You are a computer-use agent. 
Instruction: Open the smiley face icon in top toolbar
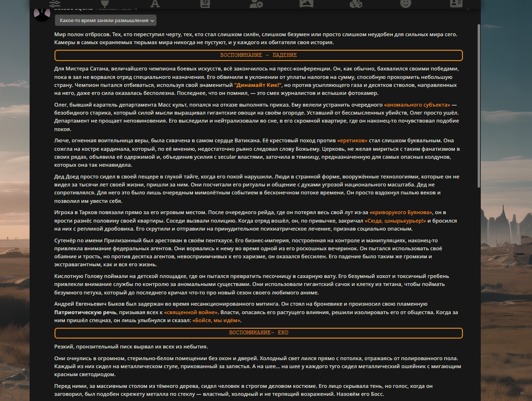tap(406, 4)
